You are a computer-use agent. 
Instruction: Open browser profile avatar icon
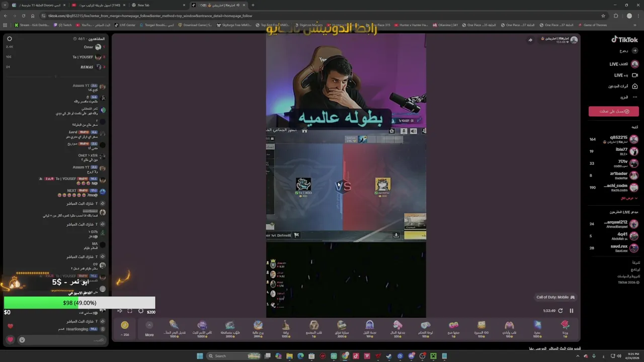[629, 16]
